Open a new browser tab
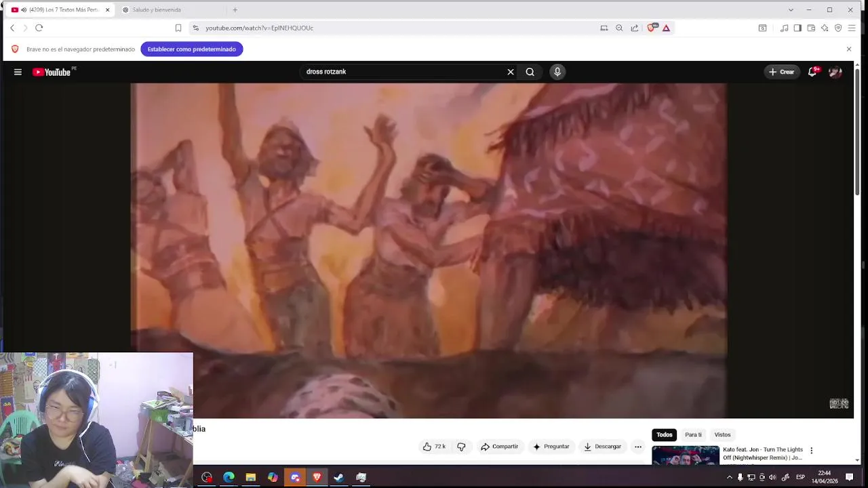868x488 pixels. (235, 10)
